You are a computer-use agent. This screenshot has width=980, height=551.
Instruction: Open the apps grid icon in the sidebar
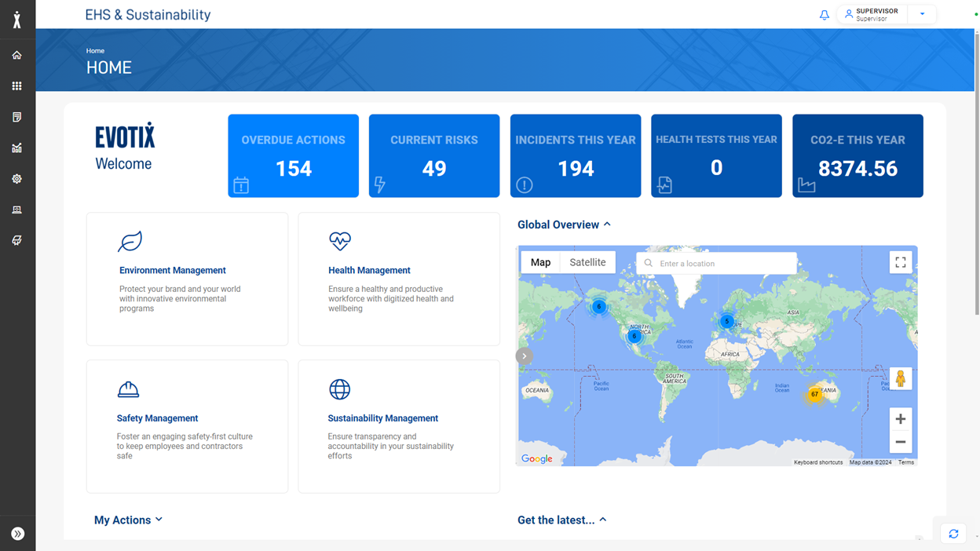click(x=16, y=86)
